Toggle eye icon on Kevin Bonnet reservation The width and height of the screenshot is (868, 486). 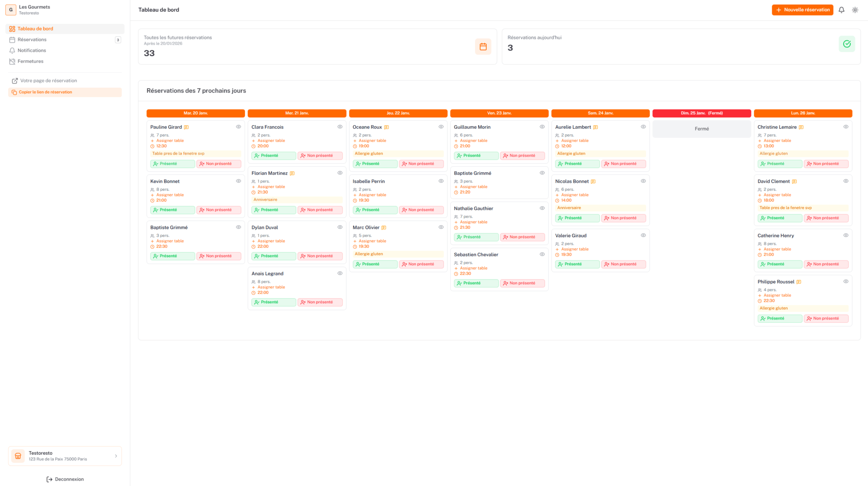238,181
